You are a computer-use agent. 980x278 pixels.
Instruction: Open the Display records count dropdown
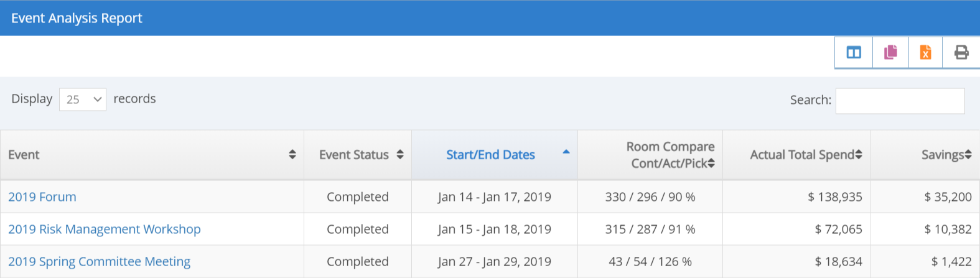(x=83, y=100)
